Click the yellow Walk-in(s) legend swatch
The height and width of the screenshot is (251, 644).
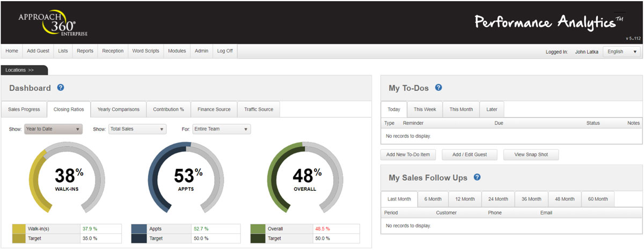(19, 229)
